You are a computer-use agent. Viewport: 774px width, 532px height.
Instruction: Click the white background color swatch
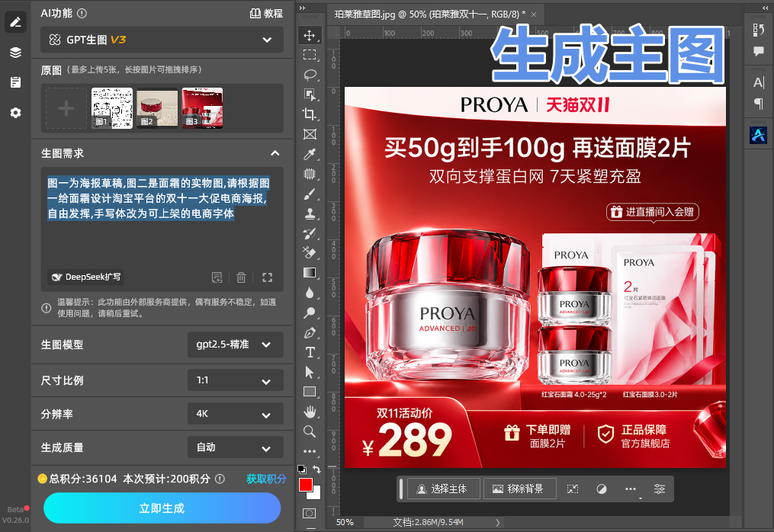pos(316,494)
